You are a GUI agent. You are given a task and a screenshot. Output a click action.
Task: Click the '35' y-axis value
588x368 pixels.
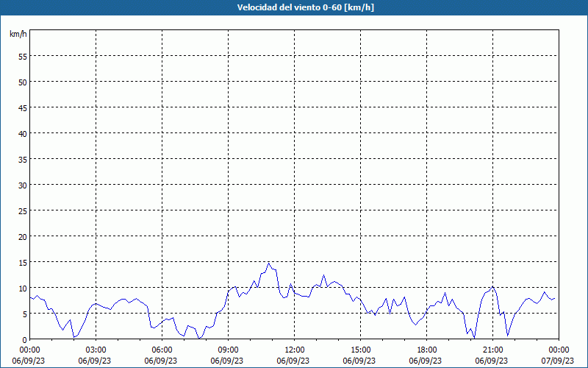[23, 159]
